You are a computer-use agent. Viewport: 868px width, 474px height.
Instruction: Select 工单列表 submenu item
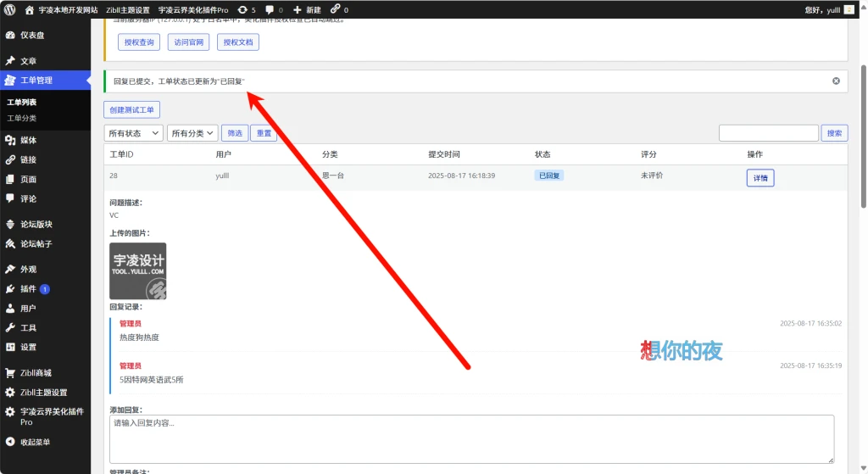pos(21,102)
